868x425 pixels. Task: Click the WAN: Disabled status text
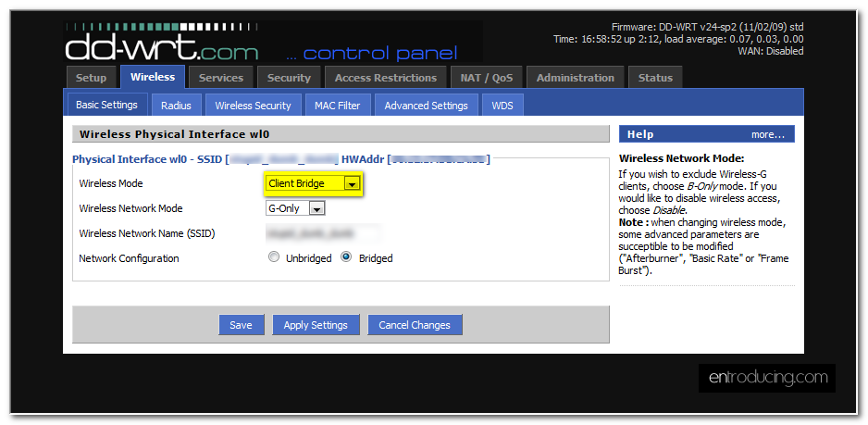pos(771,51)
